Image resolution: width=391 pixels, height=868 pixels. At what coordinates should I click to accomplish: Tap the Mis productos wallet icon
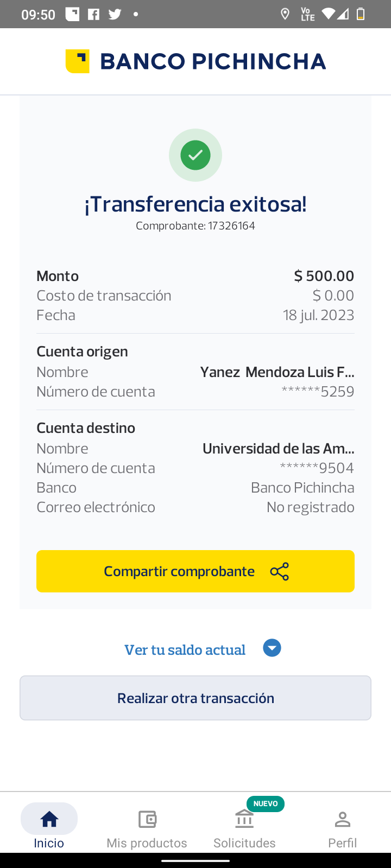147,819
